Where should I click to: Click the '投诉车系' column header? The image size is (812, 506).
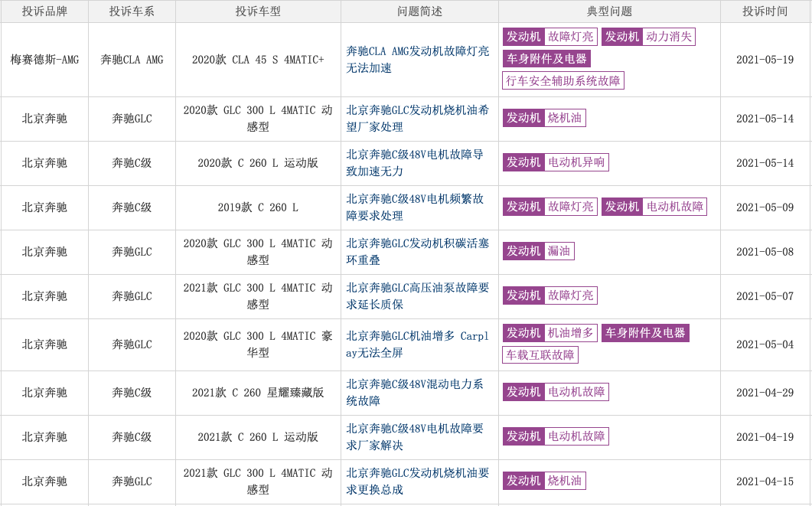pyautogui.click(x=132, y=11)
